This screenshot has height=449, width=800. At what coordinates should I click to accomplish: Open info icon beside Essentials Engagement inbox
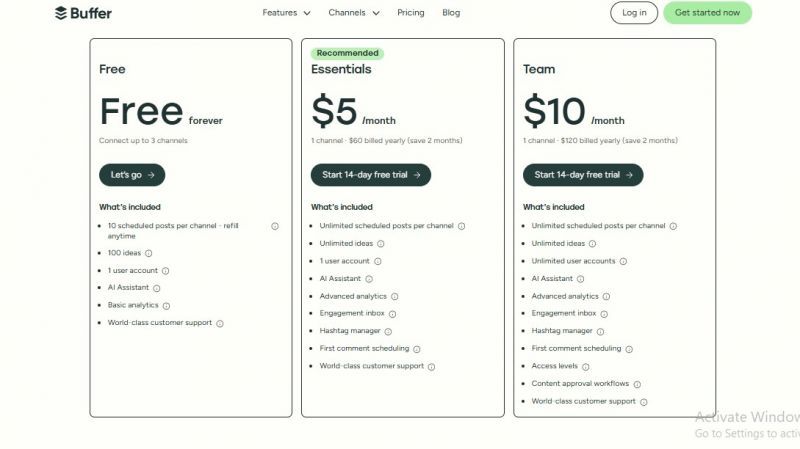tap(392, 313)
